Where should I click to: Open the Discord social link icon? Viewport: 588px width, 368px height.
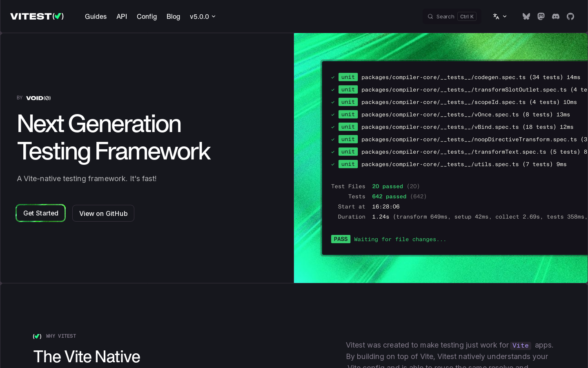556,16
